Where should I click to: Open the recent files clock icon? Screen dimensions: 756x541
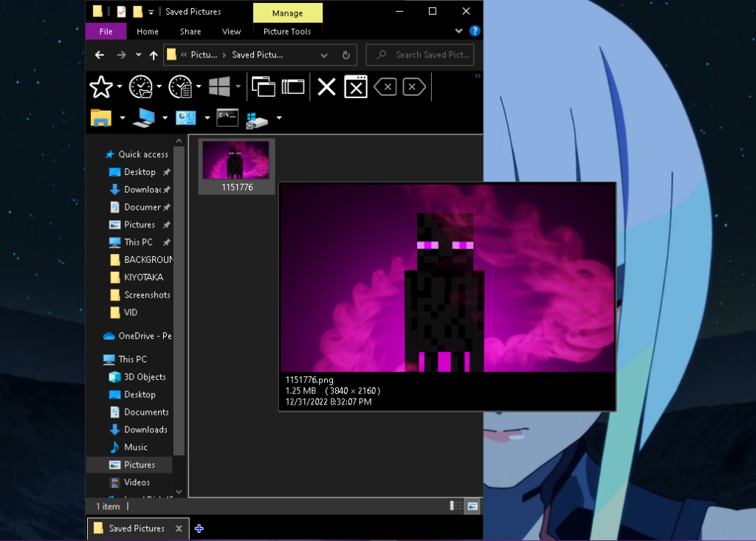tap(180, 87)
